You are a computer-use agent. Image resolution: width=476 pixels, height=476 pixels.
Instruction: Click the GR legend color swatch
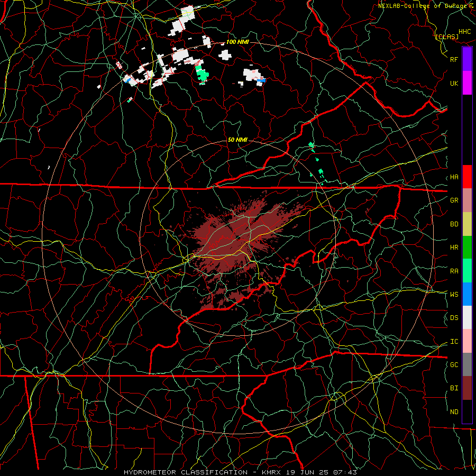pyautogui.click(x=467, y=200)
